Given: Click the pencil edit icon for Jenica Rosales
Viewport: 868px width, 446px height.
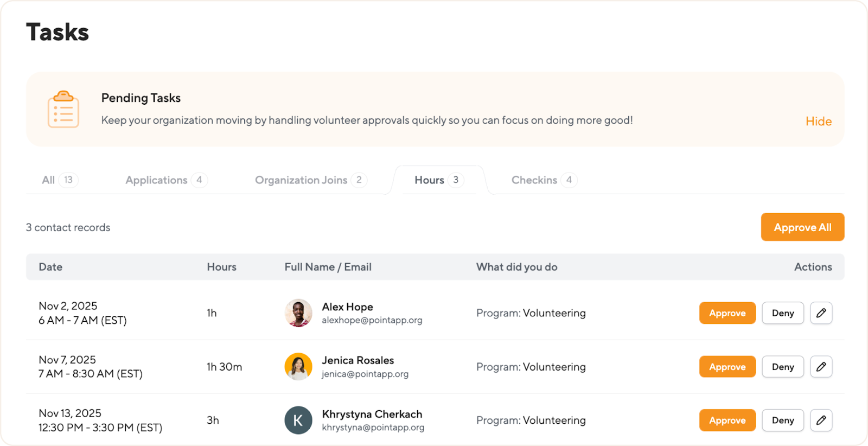Looking at the screenshot, I should click(821, 367).
